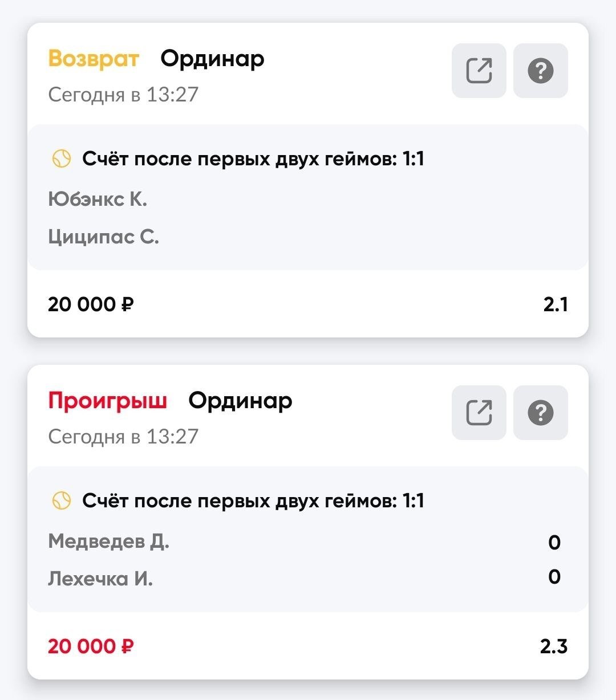Open market title in Medvedev–Lehecka bet

tap(253, 500)
